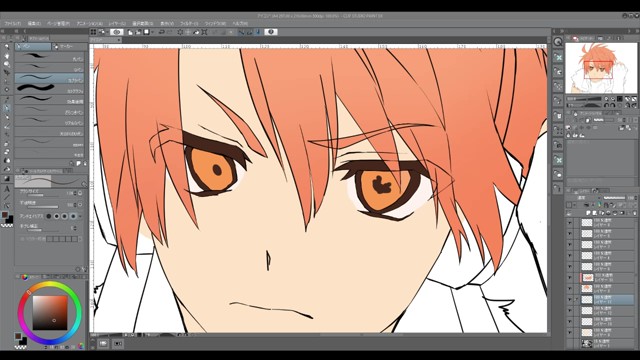Viewport: 640px width, 360px height.
Task: Open the Quick Access Q icon
Action: (x=558, y=41)
